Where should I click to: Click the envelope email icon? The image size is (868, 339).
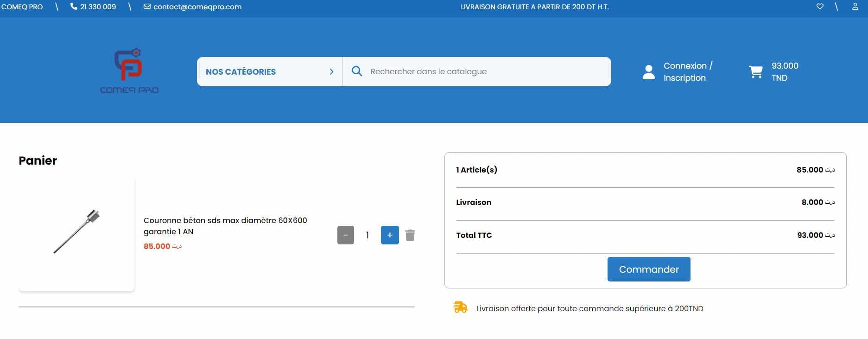coord(147,6)
